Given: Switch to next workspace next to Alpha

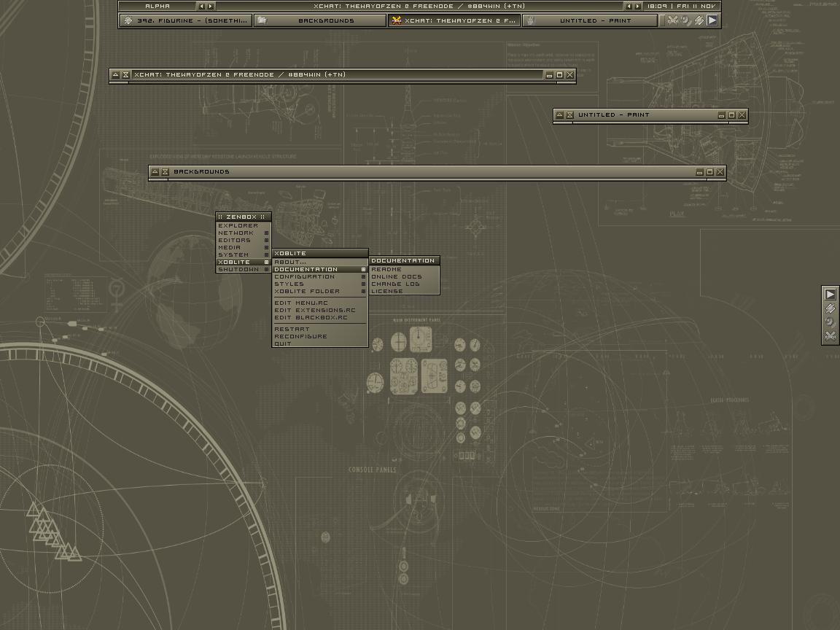Looking at the screenshot, I should tap(211, 7).
